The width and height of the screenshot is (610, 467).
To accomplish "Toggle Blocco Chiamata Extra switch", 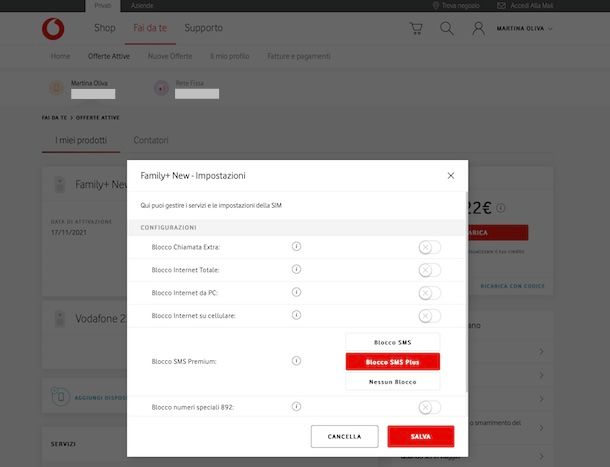I will point(429,247).
